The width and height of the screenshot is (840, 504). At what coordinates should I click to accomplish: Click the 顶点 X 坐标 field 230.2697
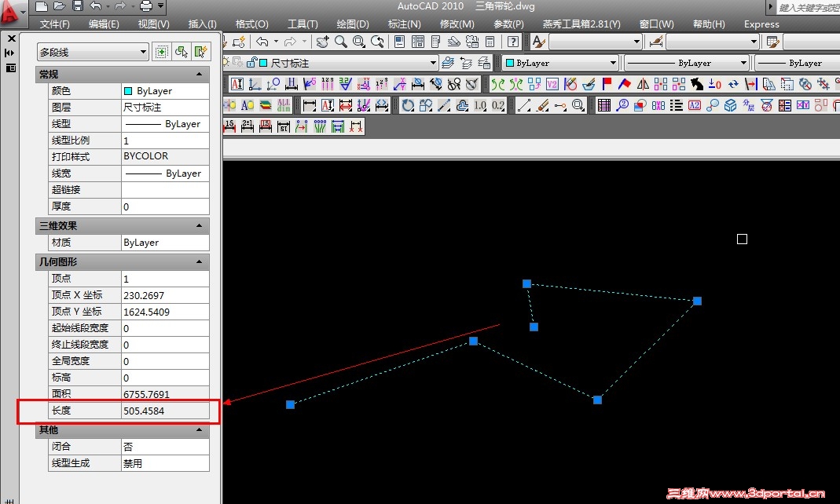tap(165, 295)
